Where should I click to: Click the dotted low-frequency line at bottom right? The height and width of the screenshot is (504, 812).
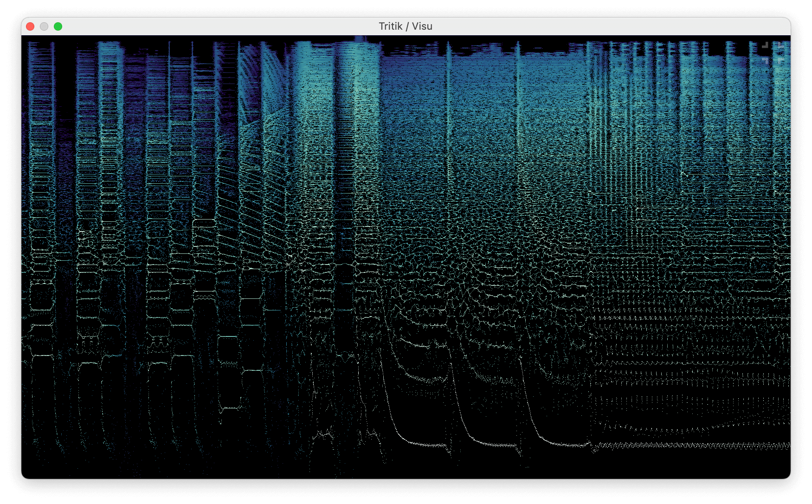[696, 446]
